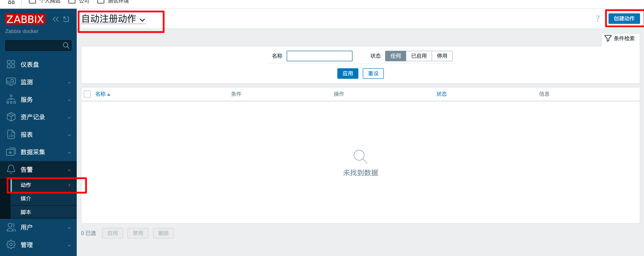This screenshot has width=644, height=256.
Task: Expand the 数据采集 menu chevron
Action: (x=69, y=153)
